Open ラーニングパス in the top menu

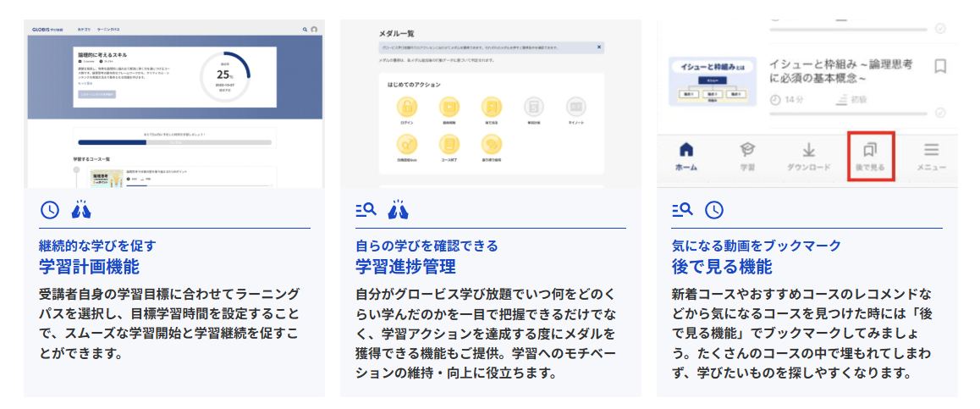tap(108, 29)
